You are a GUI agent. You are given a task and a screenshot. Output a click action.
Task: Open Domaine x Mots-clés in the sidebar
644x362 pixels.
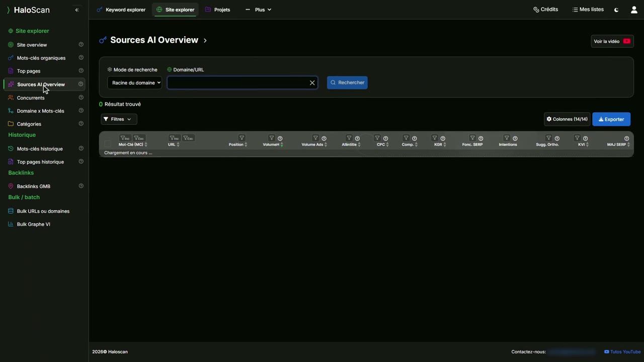(41, 111)
